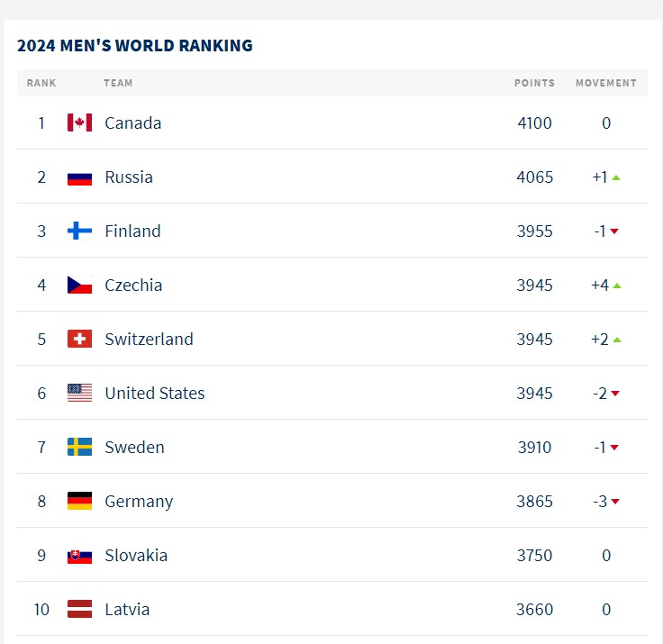Click the Latvia flag icon
Image resolution: width=663 pixels, height=644 pixels.
tap(79, 610)
